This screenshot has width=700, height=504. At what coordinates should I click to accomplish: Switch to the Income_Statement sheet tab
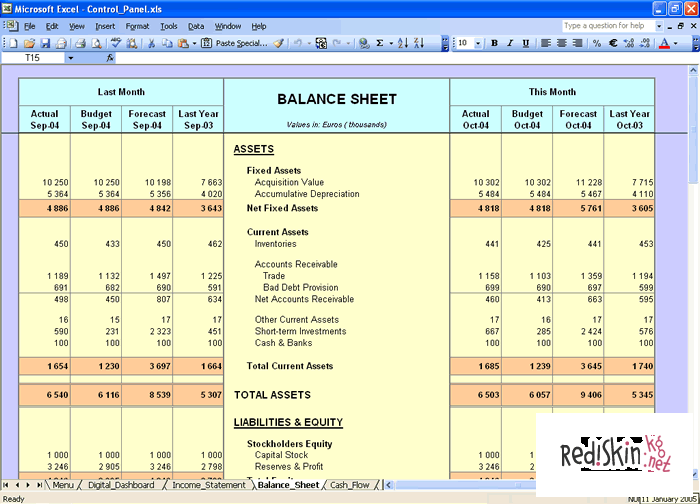[209, 485]
